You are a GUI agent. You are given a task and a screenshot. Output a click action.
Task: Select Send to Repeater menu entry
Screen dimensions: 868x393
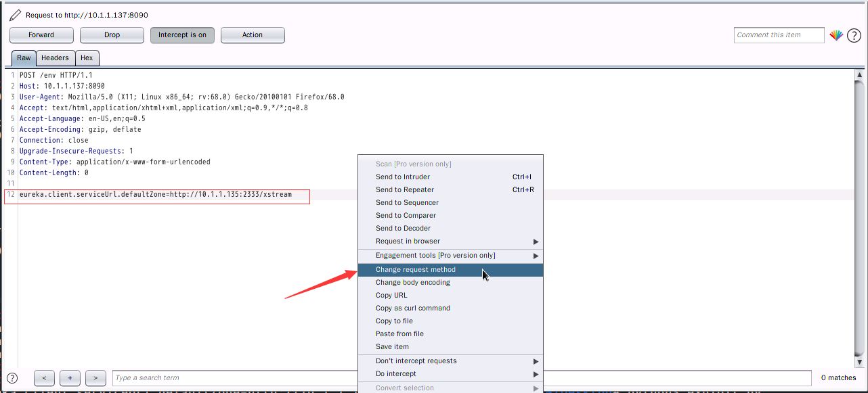pos(450,189)
